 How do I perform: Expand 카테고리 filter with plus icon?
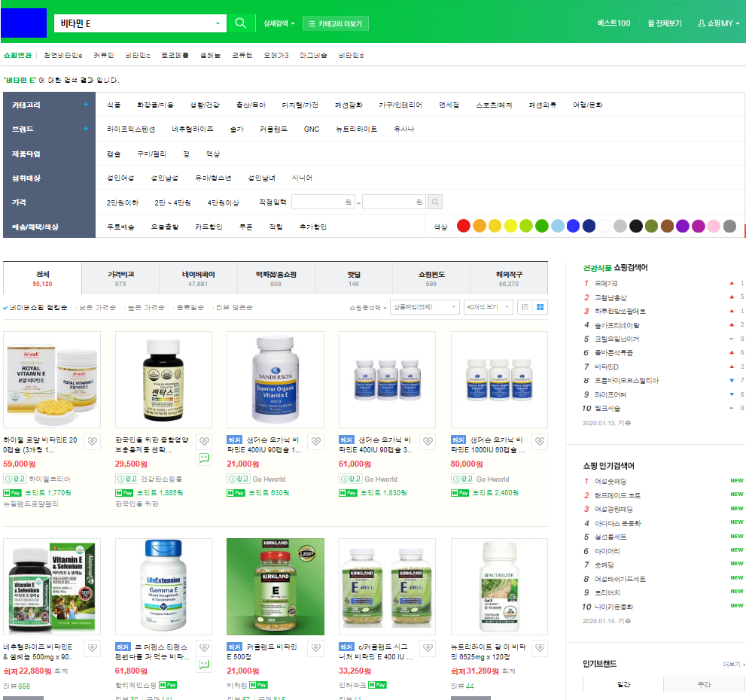pyautogui.click(x=86, y=104)
